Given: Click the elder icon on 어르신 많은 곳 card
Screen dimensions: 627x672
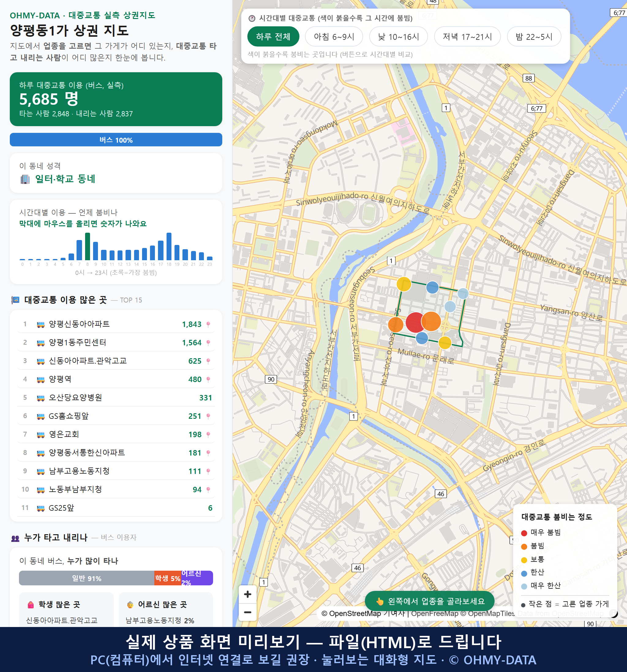Looking at the screenshot, I should coord(130,605).
